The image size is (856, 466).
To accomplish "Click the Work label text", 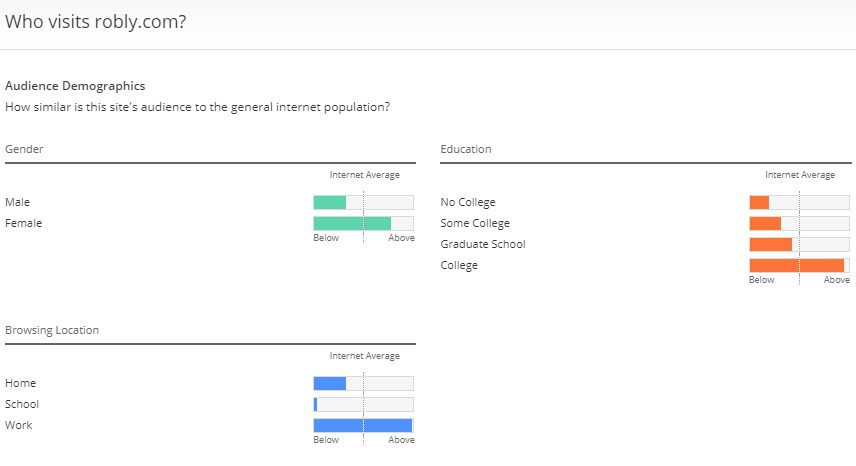I will (19, 425).
